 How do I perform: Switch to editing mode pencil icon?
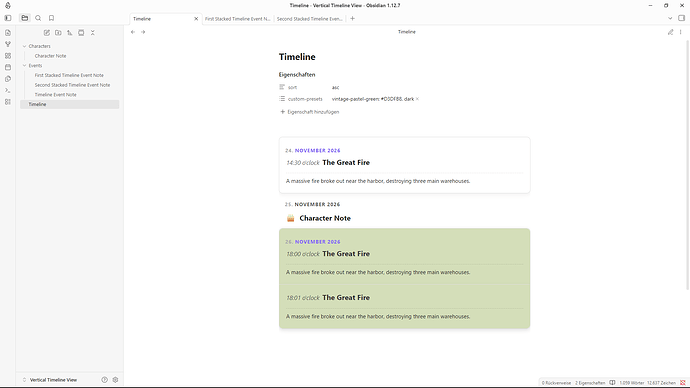pos(670,32)
